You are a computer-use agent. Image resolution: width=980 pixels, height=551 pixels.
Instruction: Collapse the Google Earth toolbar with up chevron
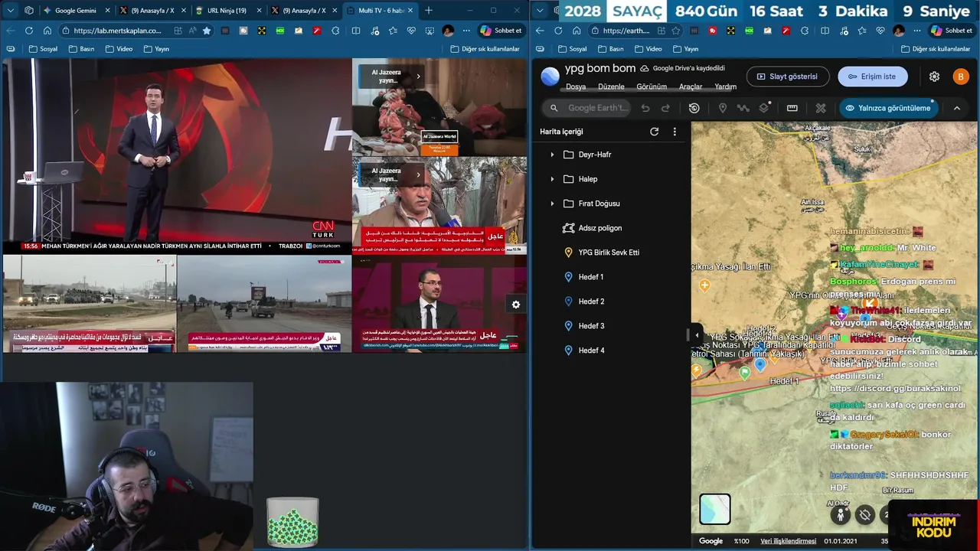(956, 108)
